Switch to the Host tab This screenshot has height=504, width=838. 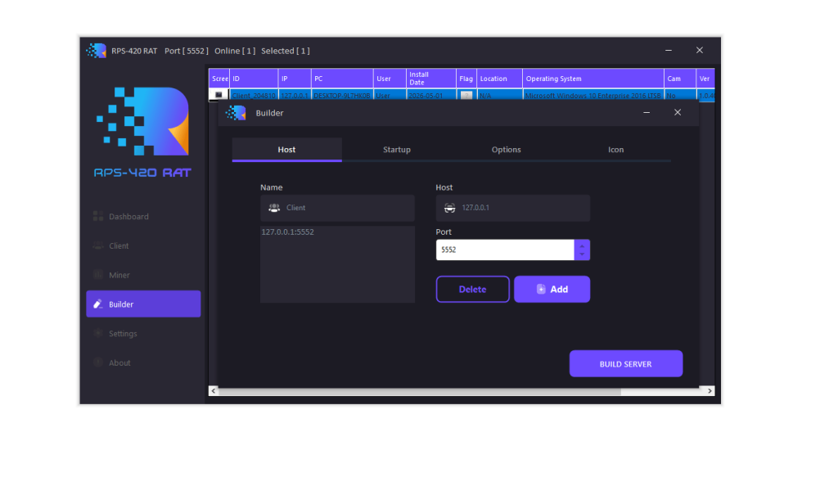pyautogui.click(x=287, y=150)
